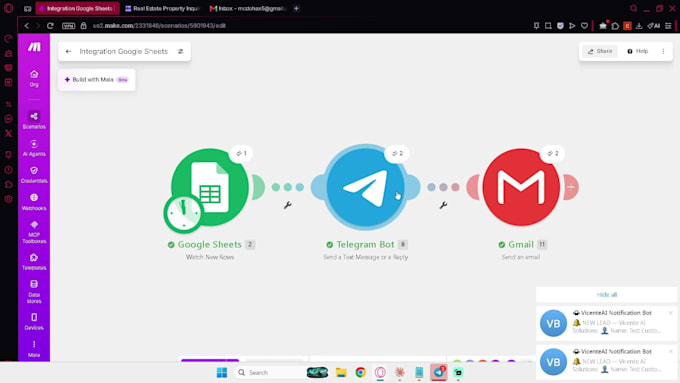
Task: Add another module after Gmail with plus
Action: click(x=571, y=187)
